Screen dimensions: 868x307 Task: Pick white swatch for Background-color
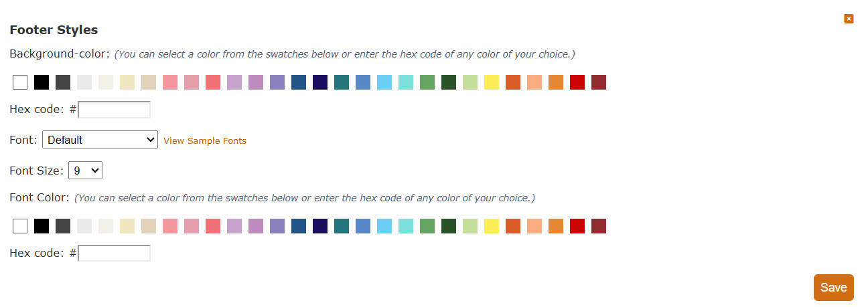point(20,82)
